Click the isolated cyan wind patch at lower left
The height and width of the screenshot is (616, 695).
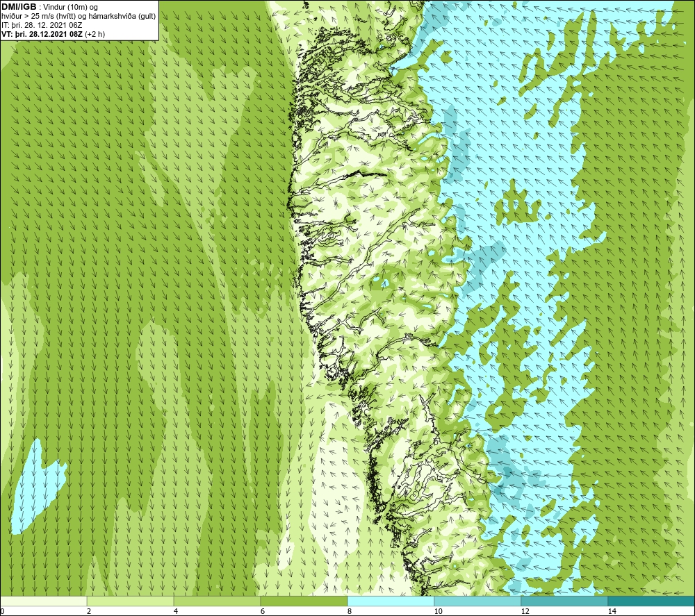click(x=35, y=490)
